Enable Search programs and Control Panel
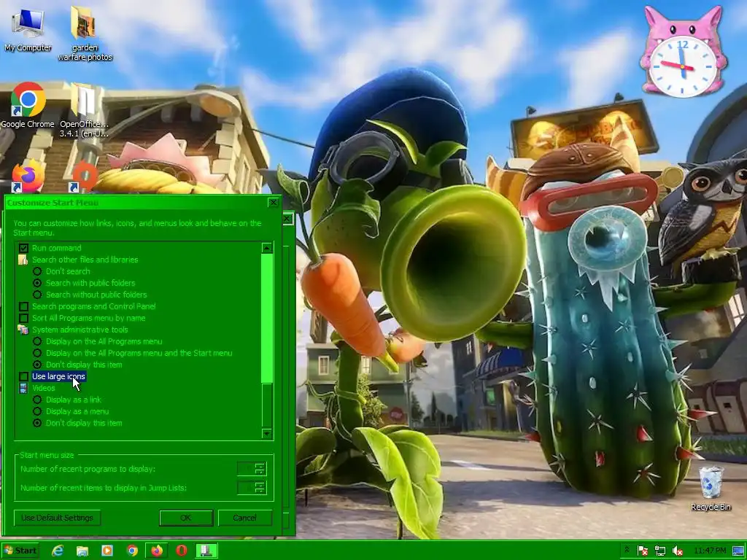Screen dimensions: 747x560 click(23, 306)
